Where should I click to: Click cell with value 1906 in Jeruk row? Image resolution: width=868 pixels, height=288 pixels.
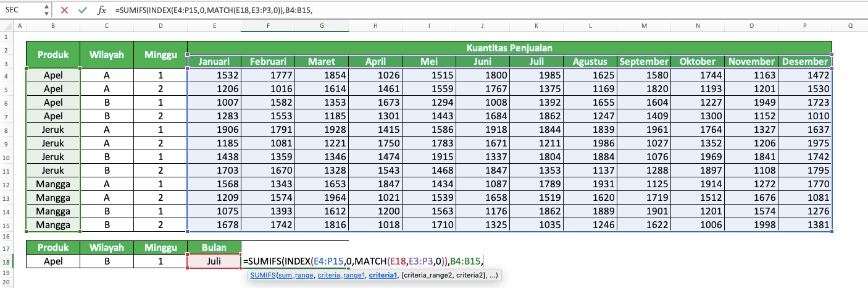[x=214, y=130]
